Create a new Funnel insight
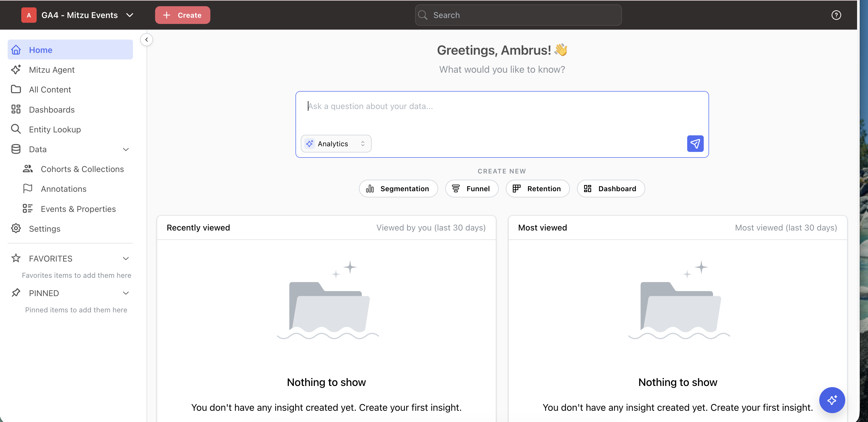This screenshot has width=868, height=422. click(472, 189)
